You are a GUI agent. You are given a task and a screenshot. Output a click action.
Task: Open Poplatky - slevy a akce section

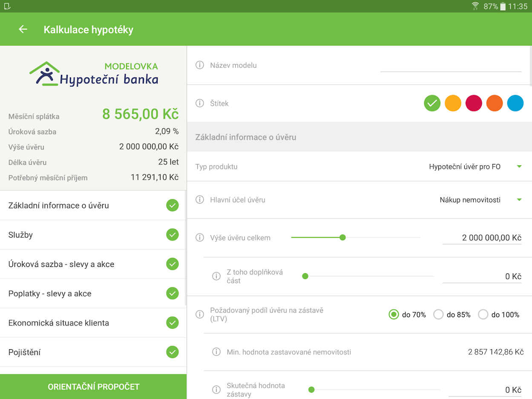[x=93, y=293]
